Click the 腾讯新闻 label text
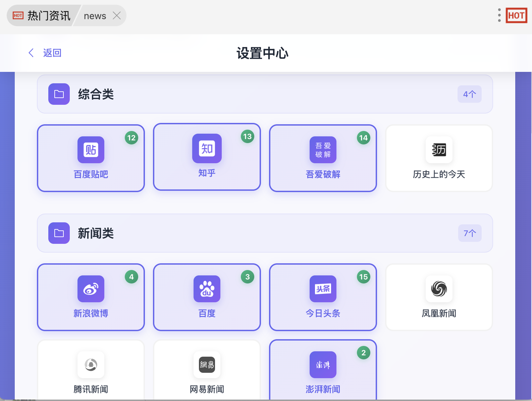Viewport: 532px width, 401px height. point(91,389)
